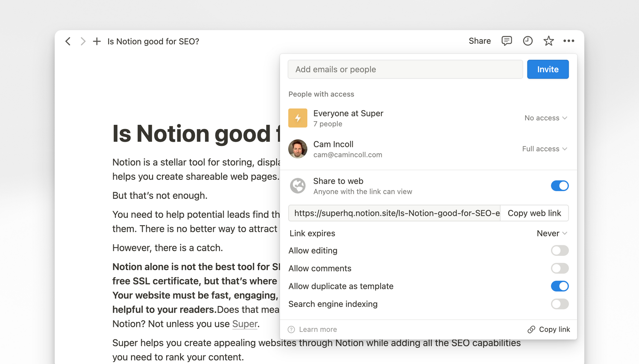Click the paragraph But that's not enough.

pyautogui.click(x=160, y=195)
